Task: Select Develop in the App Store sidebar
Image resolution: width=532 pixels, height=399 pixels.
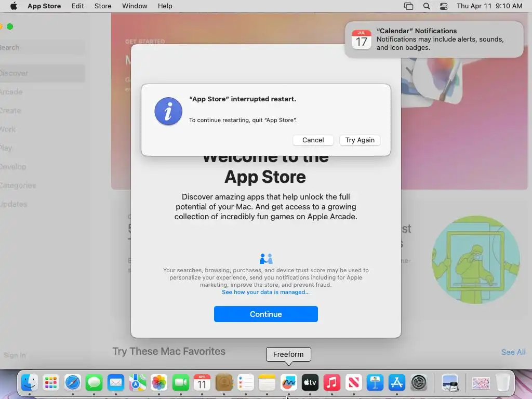Action: coord(42,167)
